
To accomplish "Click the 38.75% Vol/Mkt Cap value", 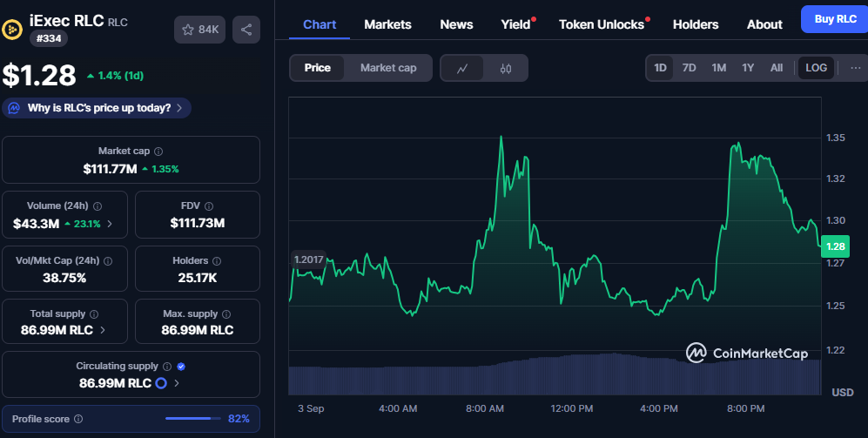I will coord(64,278).
